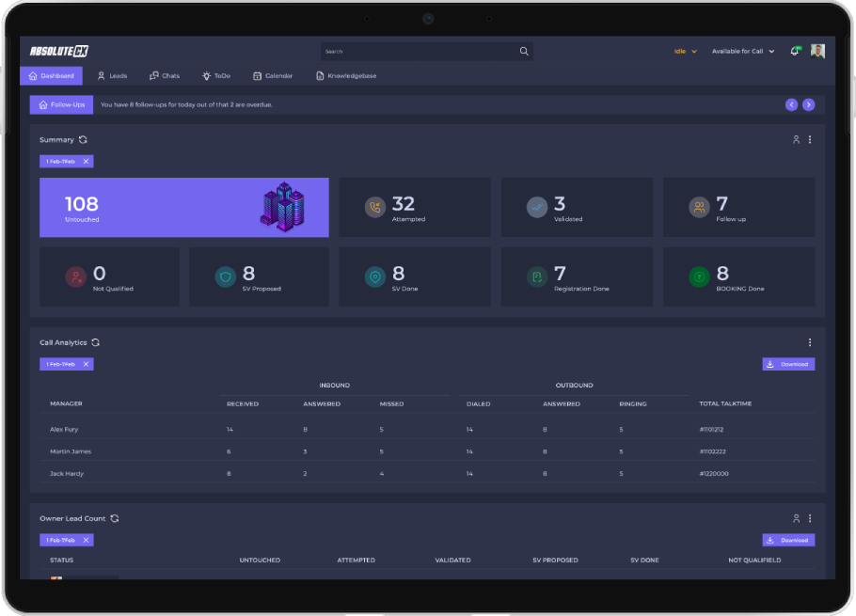
Task: Select the 108 Untouched leads card
Action: pyautogui.click(x=183, y=208)
